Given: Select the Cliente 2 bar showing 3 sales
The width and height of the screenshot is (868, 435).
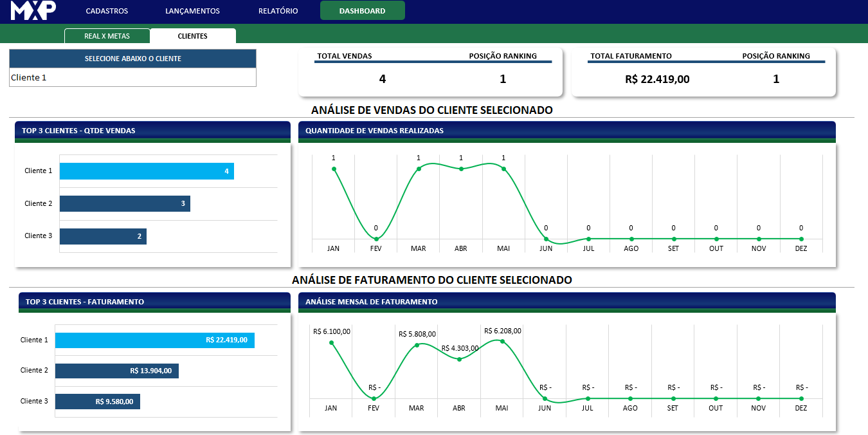Looking at the screenshot, I should [x=125, y=204].
